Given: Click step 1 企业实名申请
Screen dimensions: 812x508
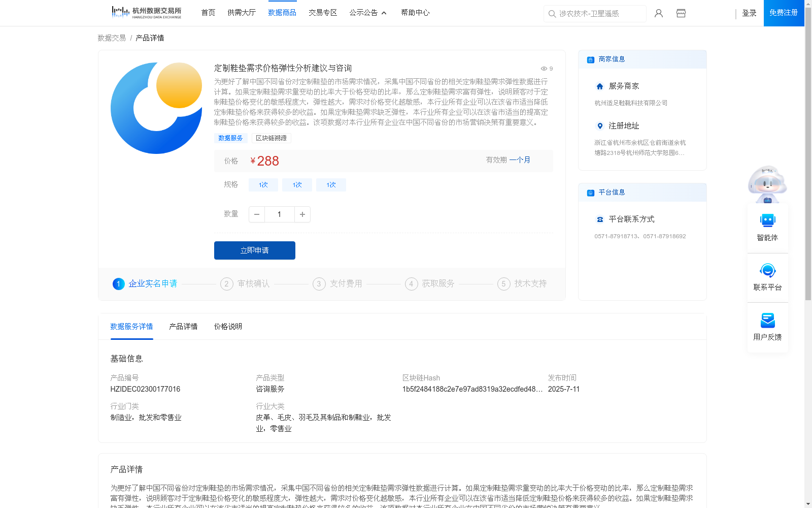Looking at the screenshot, I should 145,283.
